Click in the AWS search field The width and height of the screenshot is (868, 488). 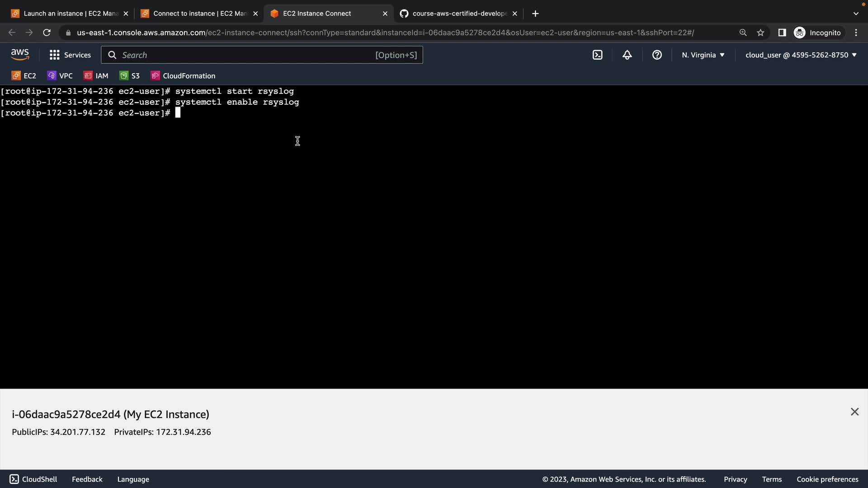tap(246, 55)
